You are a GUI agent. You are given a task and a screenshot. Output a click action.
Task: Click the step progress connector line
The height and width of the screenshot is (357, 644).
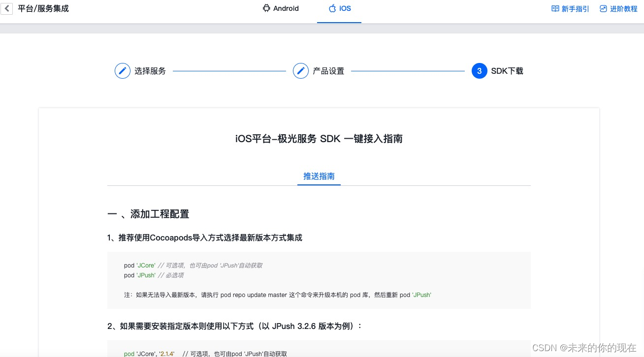click(230, 71)
